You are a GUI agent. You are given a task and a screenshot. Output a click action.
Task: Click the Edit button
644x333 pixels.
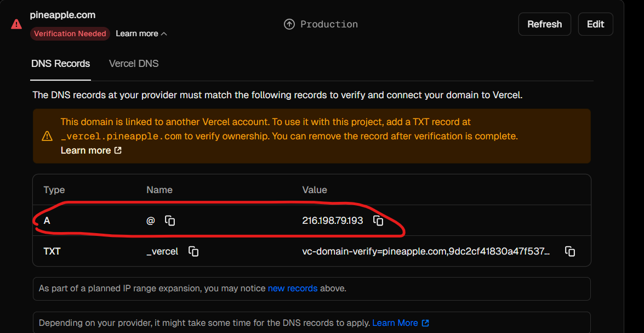coord(596,24)
